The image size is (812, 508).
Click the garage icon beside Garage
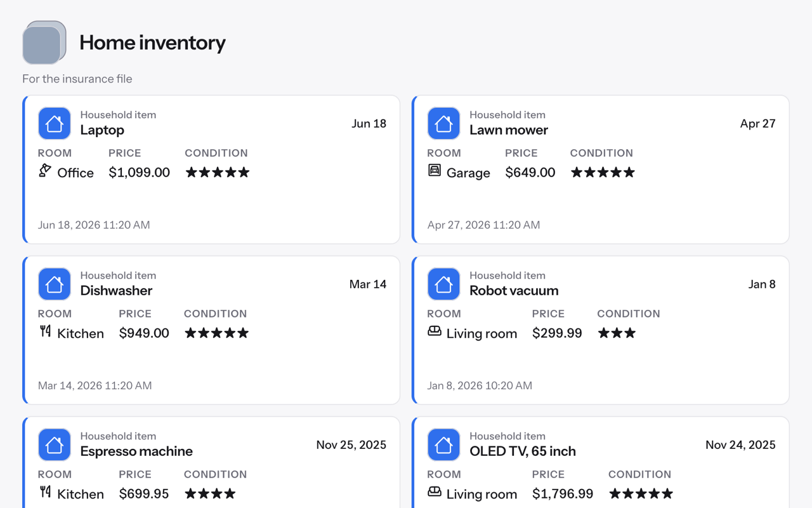pos(435,171)
